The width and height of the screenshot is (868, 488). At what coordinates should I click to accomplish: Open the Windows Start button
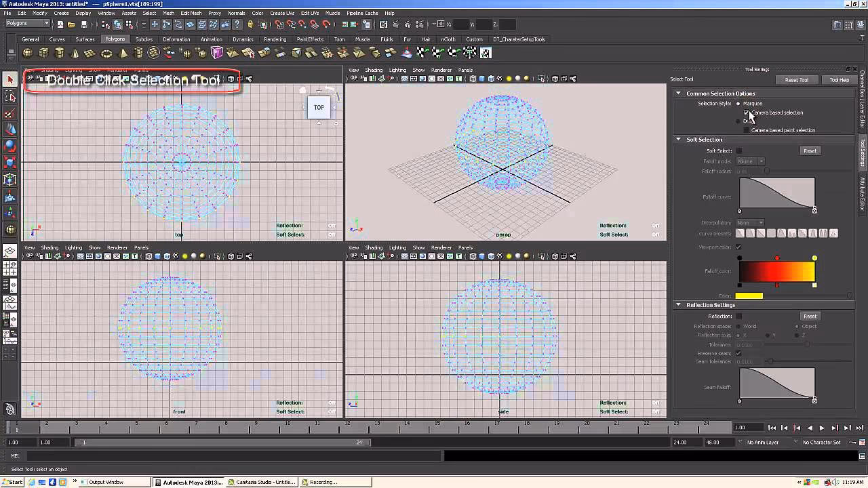click(12, 483)
